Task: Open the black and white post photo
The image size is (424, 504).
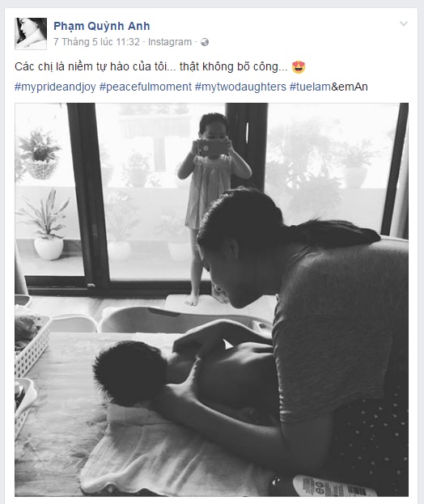Action: pos(211,299)
